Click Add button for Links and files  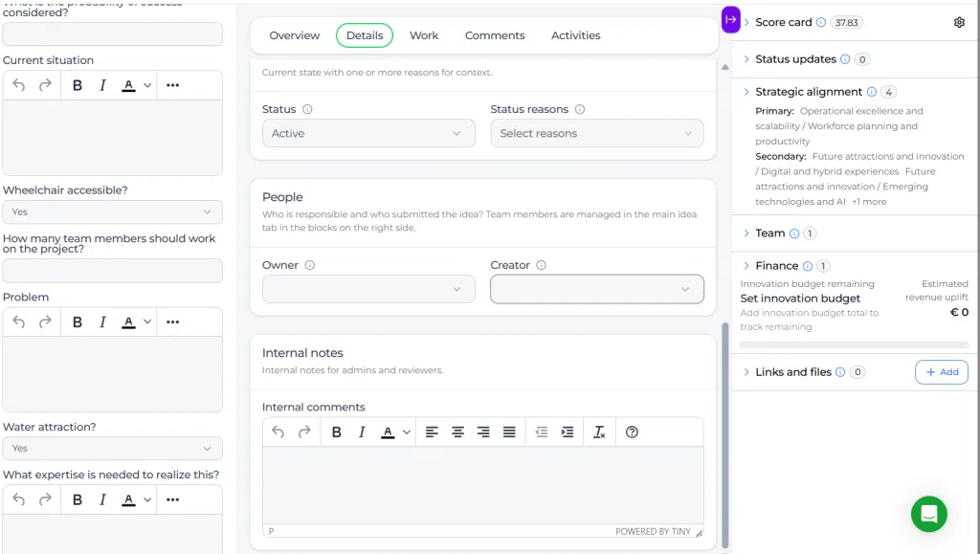[942, 372]
